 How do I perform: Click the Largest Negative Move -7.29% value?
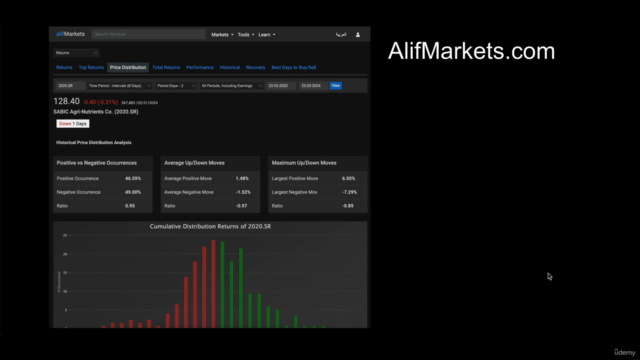tap(349, 192)
